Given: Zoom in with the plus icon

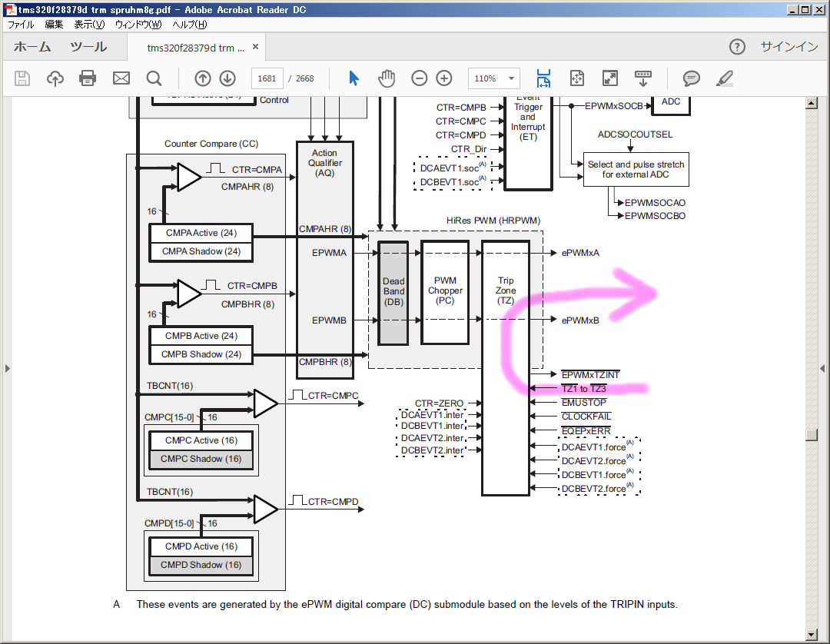Looking at the screenshot, I should coord(443,78).
